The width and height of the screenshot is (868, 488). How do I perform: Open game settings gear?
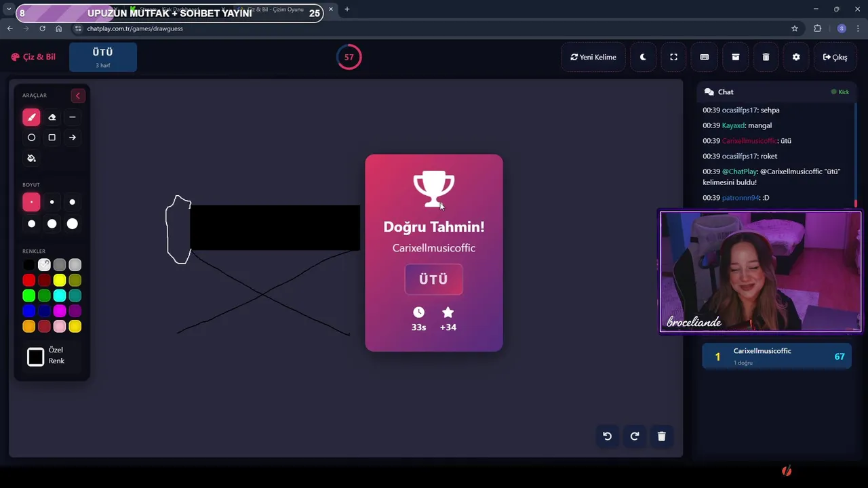coord(796,57)
